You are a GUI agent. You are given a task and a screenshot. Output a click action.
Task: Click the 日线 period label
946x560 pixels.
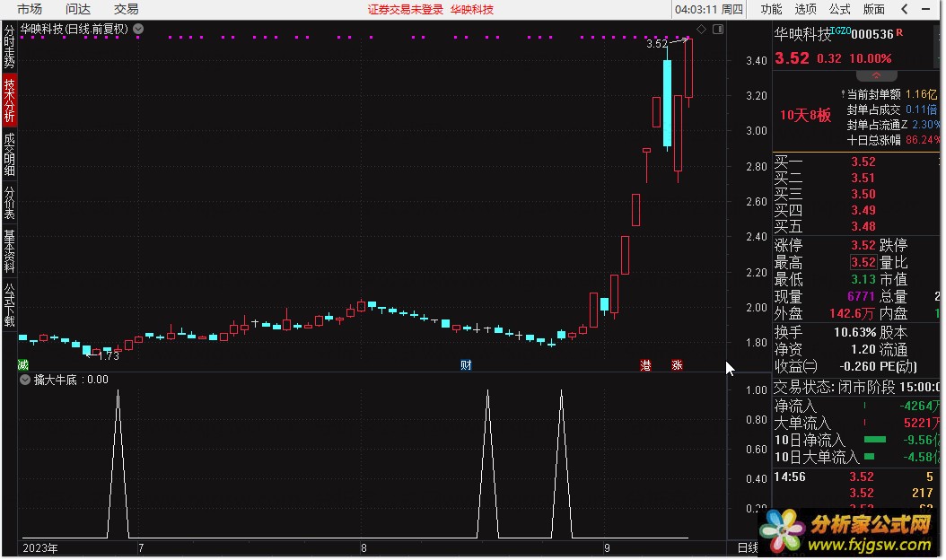tap(748, 548)
